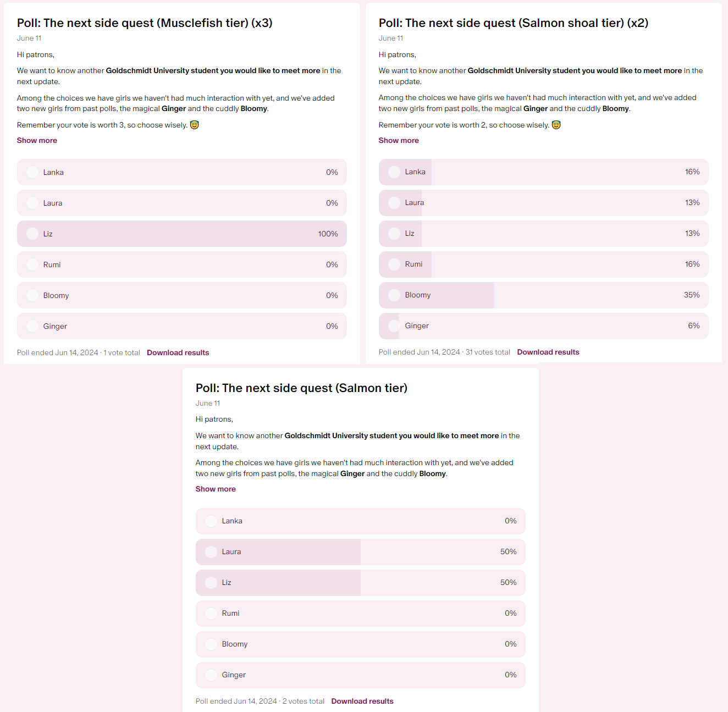Image resolution: width=728 pixels, height=712 pixels.
Task: Click the halo emoji in Musclefish tier post
Action: click(x=195, y=125)
